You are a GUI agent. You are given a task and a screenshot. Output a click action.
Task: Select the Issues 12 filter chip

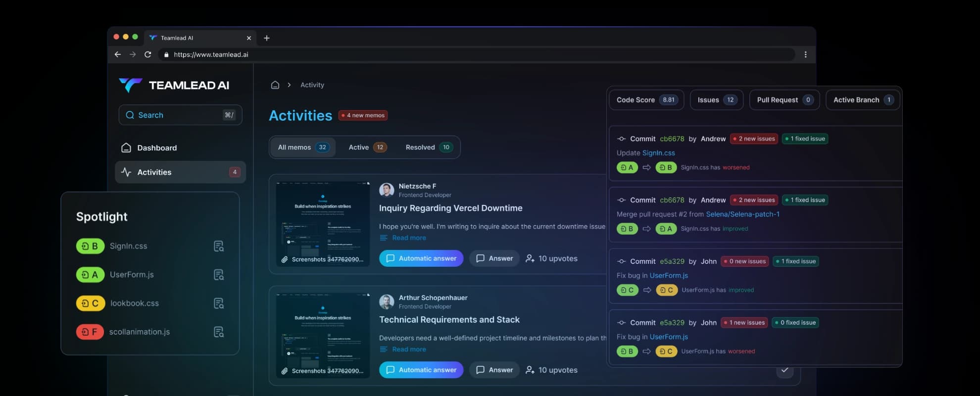(716, 100)
